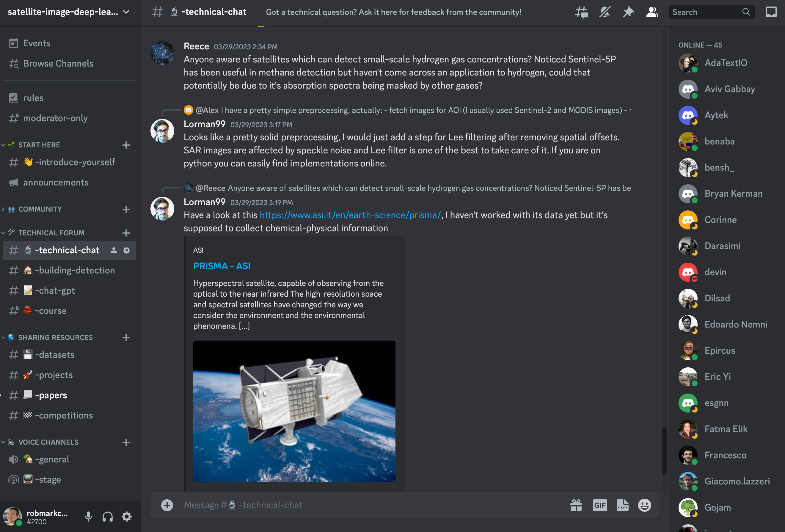Open esgnn member profile
The image size is (785, 532).
[726, 403]
